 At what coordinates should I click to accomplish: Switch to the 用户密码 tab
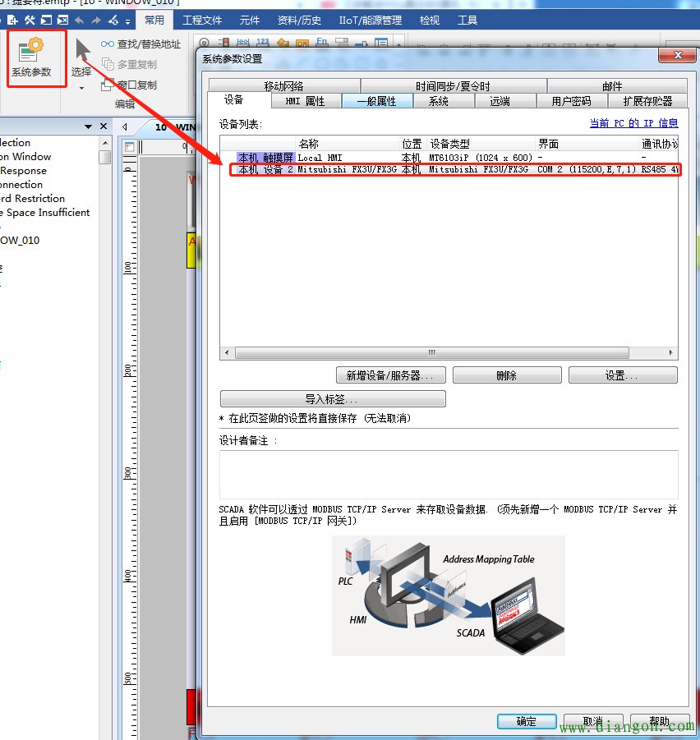(x=571, y=101)
